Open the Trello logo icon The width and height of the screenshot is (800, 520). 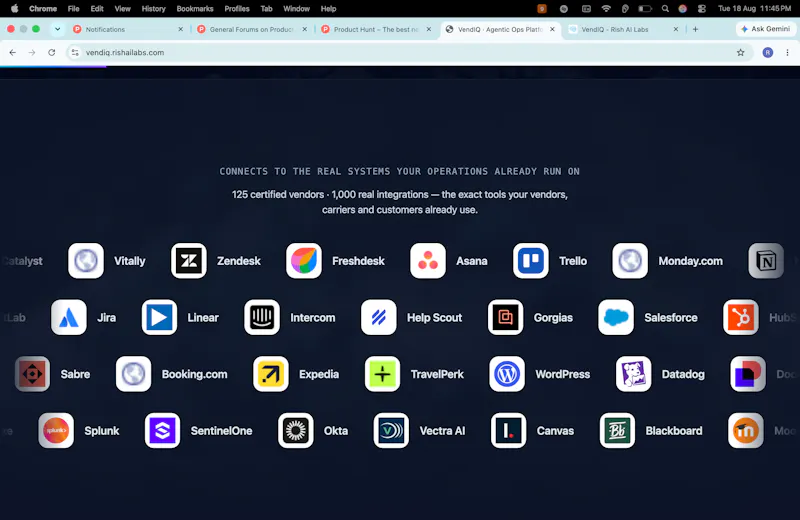[x=531, y=261]
